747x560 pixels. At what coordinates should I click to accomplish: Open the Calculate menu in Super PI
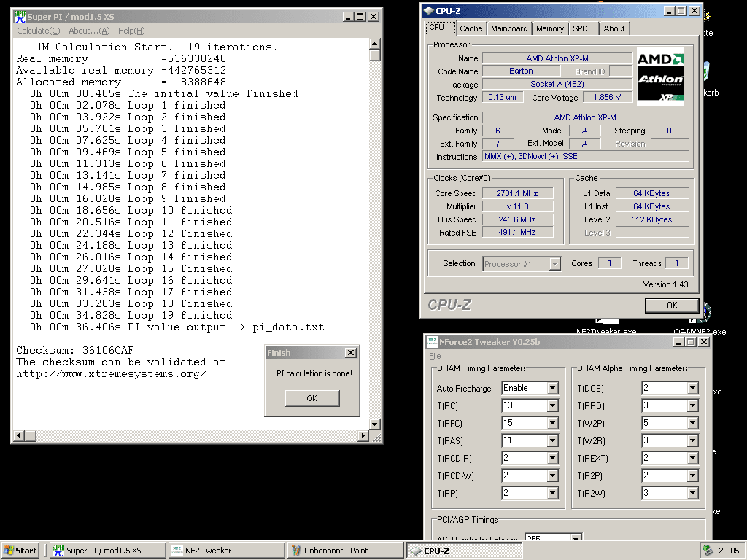pyautogui.click(x=39, y=31)
